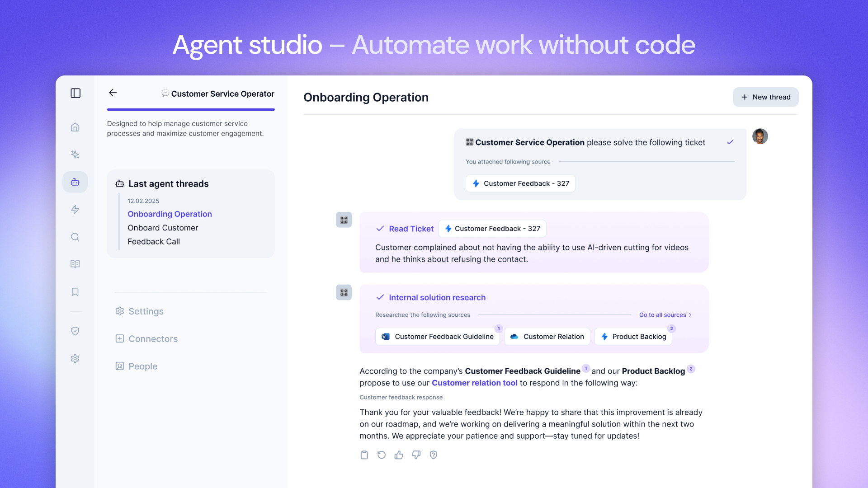Select the Agents robot icon in sidebar
The image size is (868, 488).
[75, 182]
